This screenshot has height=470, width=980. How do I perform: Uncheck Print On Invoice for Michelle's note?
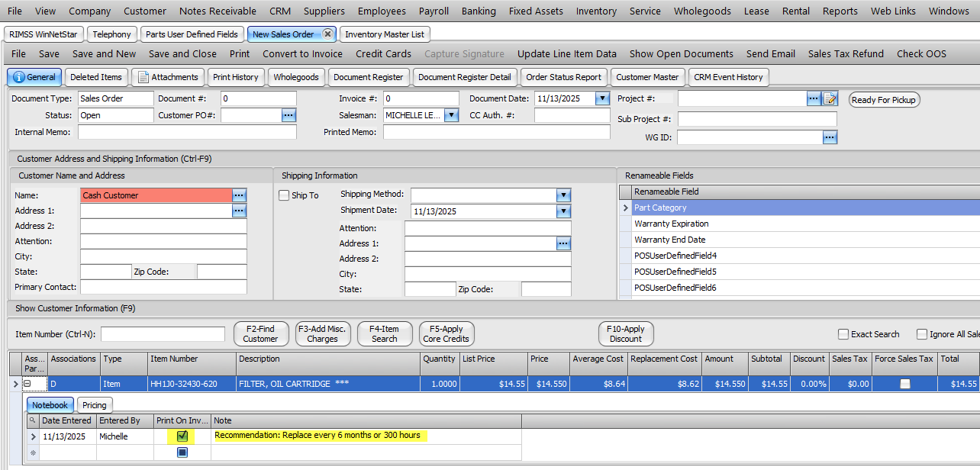(x=182, y=436)
